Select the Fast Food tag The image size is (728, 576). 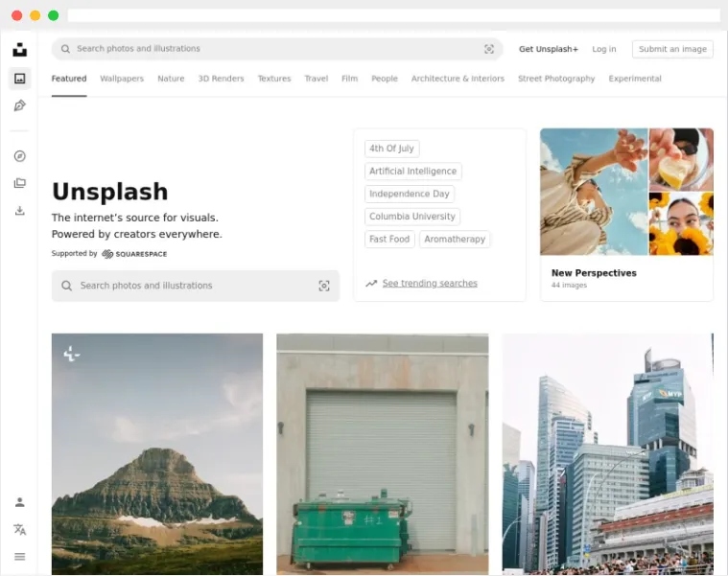point(389,240)
